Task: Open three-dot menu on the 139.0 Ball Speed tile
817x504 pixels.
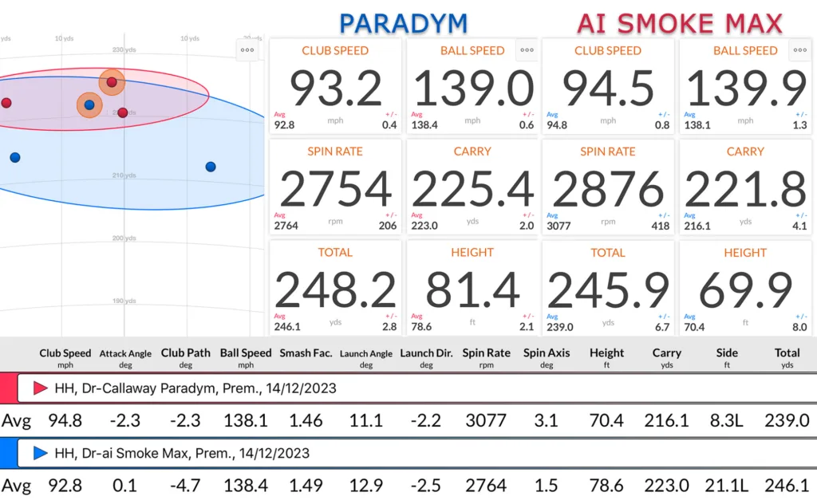Action: click(527, 49)
